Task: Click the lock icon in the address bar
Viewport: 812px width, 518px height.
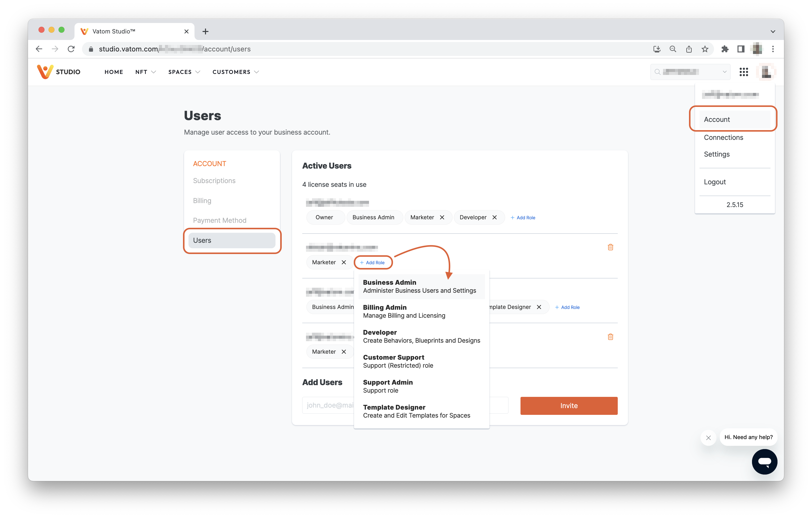Action: (91, 49)
